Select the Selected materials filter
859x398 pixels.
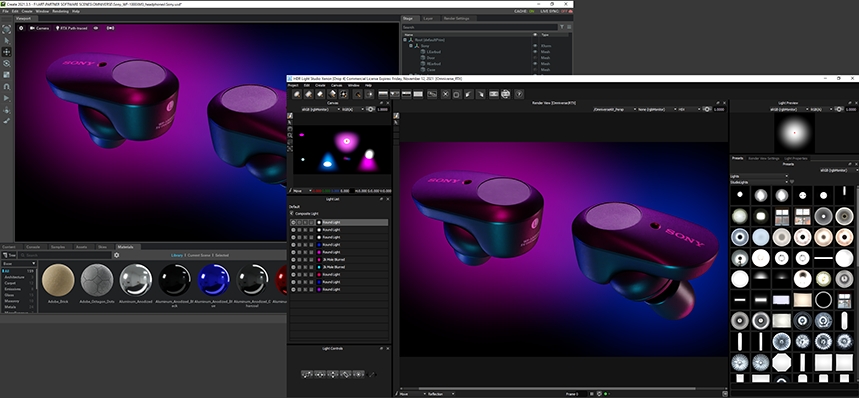pos(222,255)
